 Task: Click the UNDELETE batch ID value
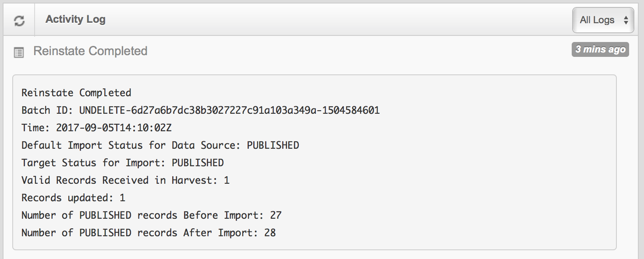point(229,110)
